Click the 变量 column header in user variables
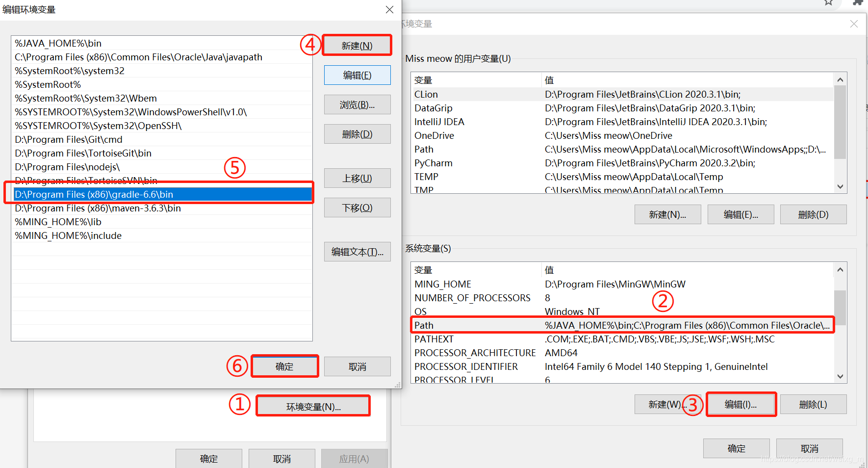The image size is (868, 468). pyautogui.click(x=476, y=80)
